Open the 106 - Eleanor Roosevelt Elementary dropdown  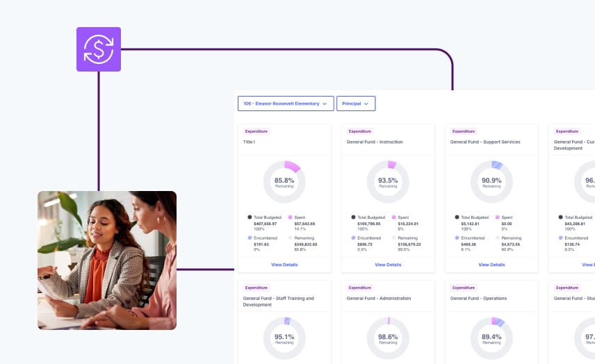click(286, 104)
